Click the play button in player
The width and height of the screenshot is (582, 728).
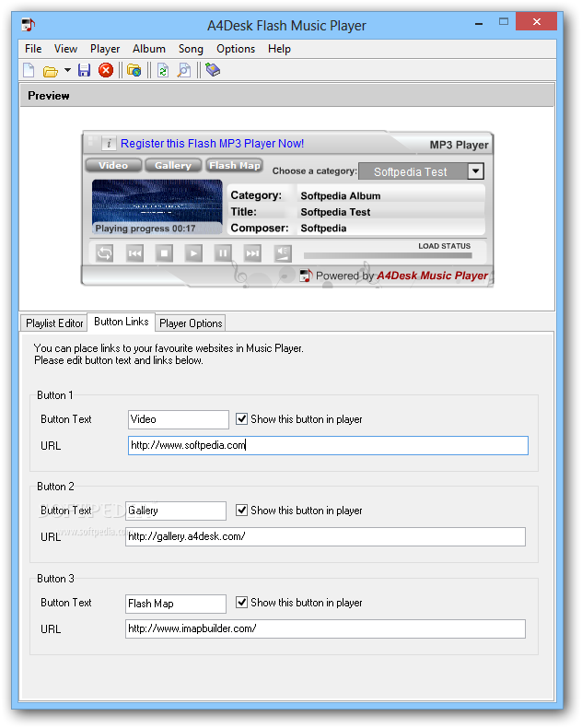pyautogui.click(x=193, y=253)
